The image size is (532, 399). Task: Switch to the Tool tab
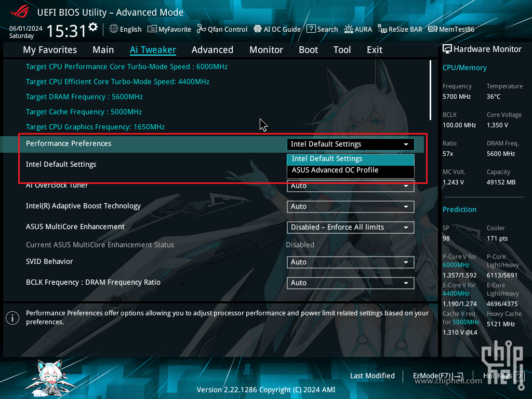(342, 50)
